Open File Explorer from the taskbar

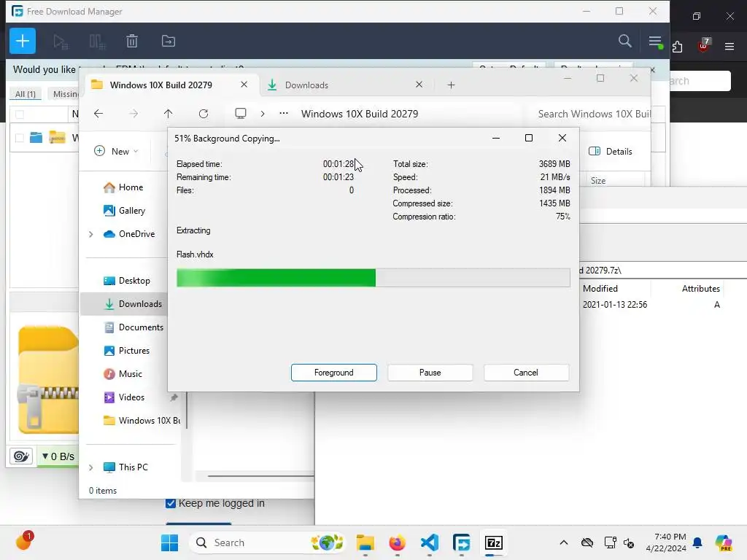pos(365,542)
